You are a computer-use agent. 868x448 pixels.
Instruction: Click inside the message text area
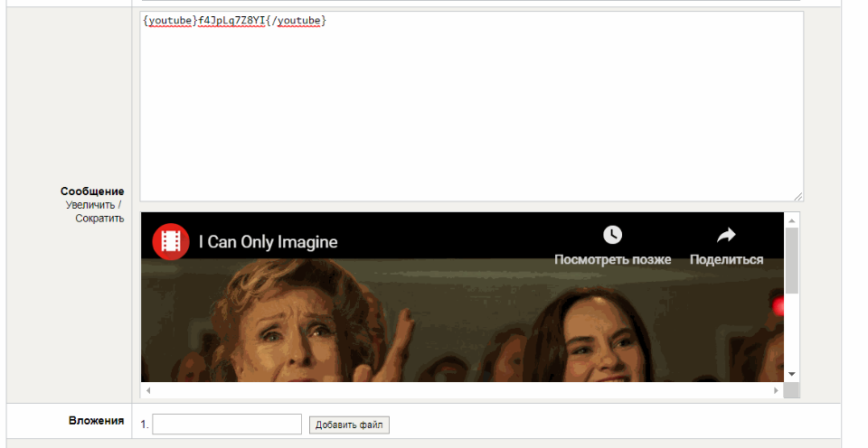point(472,107)
